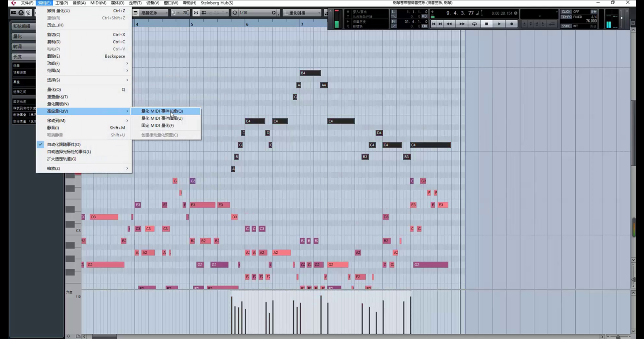
Task: Toggle the acoustic feedback speaker icon
Action: click(x=28, y=13)
